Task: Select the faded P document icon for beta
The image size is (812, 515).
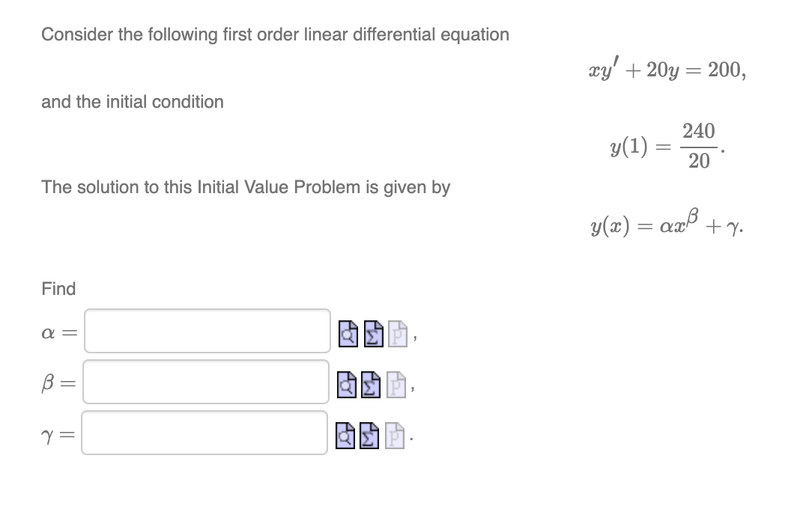Action: point(395,384)
